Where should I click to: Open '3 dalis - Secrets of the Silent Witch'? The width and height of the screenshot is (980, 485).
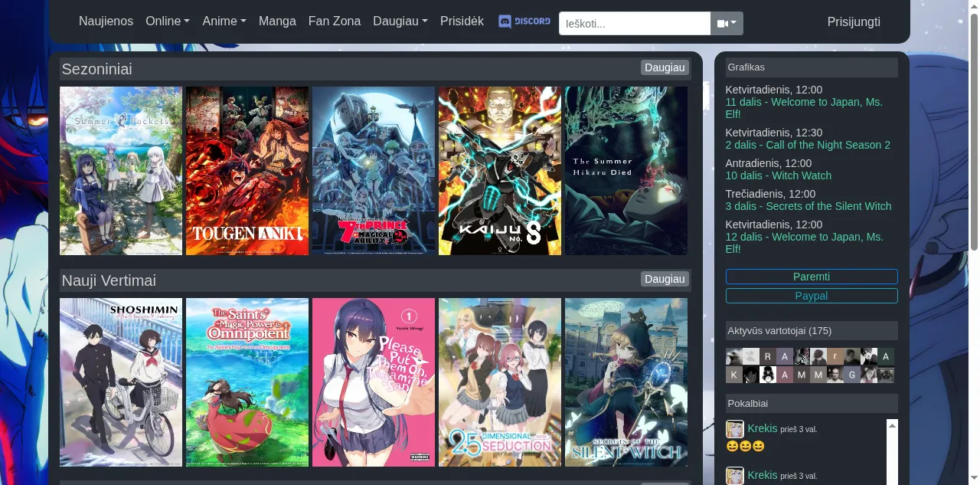[x=808, y=206]
